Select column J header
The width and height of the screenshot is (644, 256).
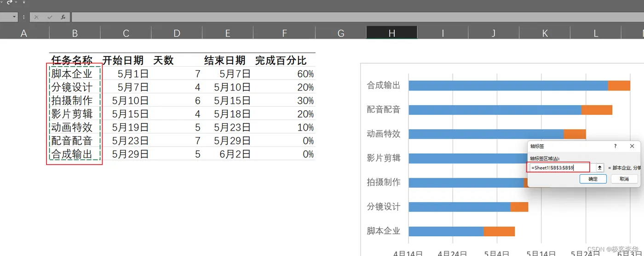click(494, 33)
